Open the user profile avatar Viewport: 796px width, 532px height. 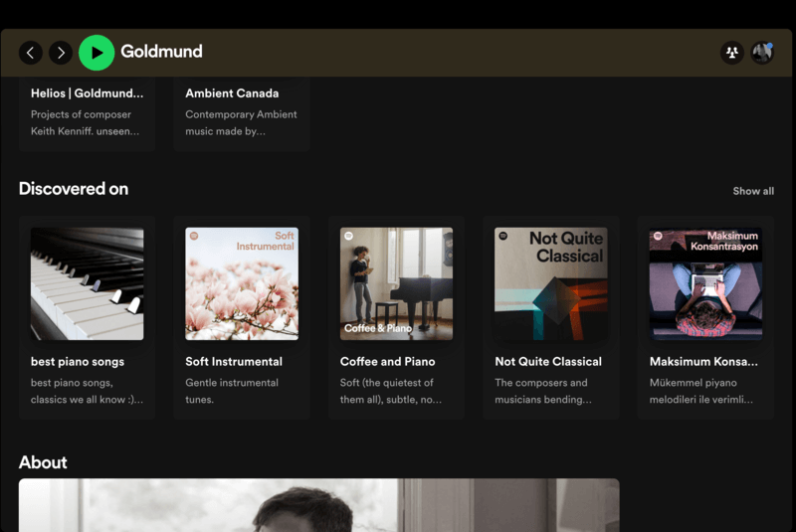click(x=762, y=53)
